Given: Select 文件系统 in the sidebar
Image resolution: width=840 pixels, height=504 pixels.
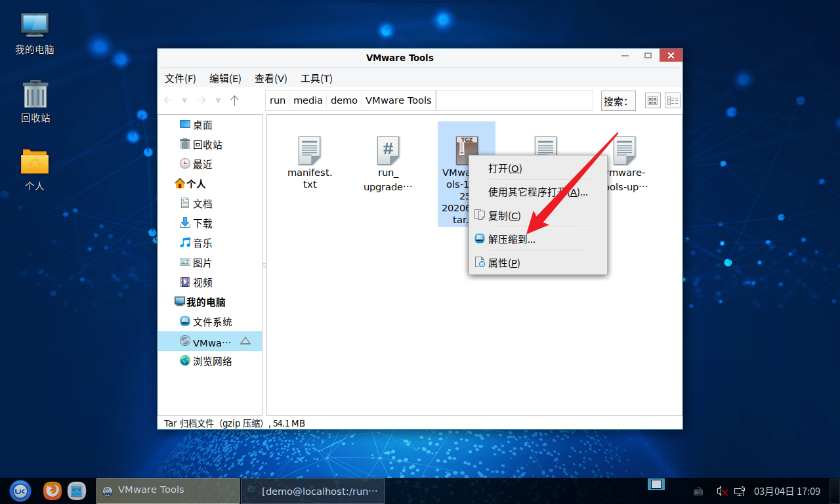Looking at the screenshot, I should (212, 322).
